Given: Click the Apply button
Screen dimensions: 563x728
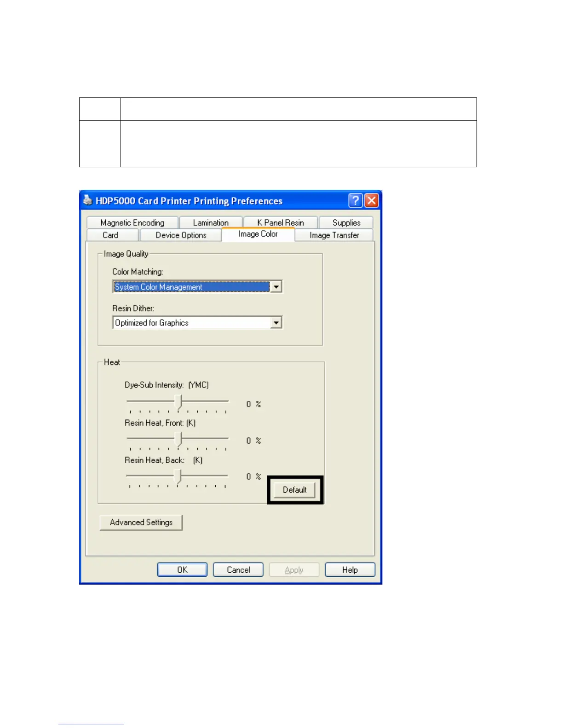Looking at the screenshot, I should click(294, 570).
